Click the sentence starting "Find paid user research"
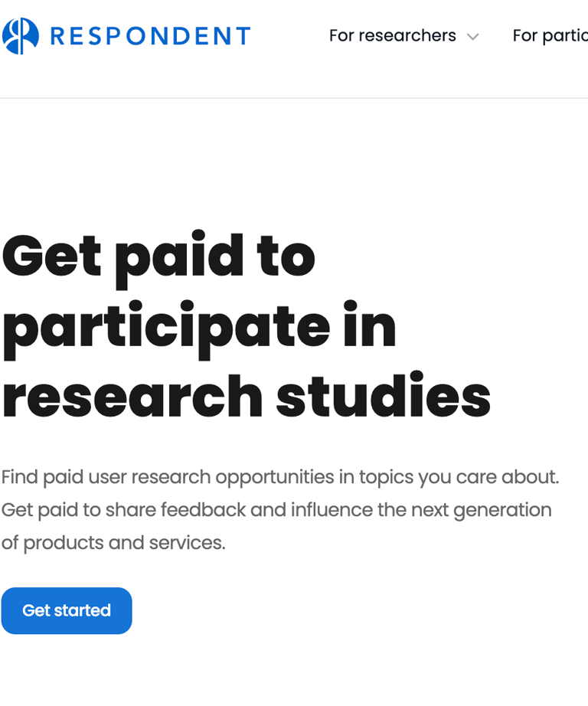The image size is (588, 706). pos(279,477)
